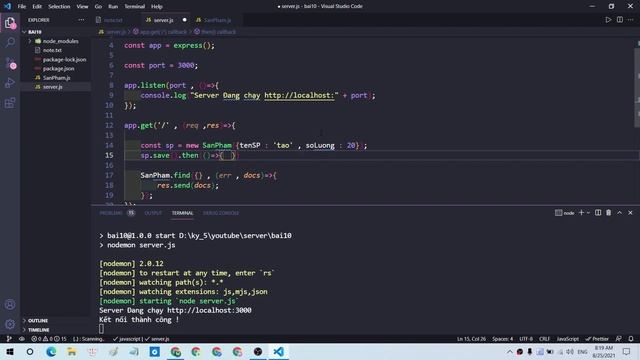Open the Extensions view
The image size is (640, 360).
point(10,103)
